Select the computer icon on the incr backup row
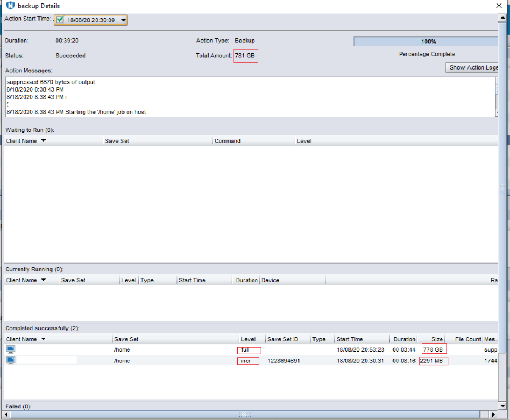The width and height of the screenshot is (510, 420). click(10, 360)
